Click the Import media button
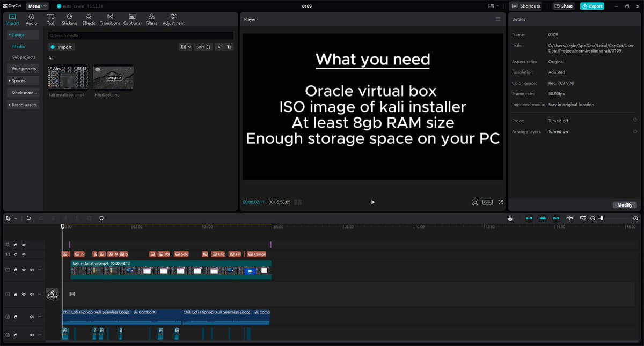 [61, 47]
